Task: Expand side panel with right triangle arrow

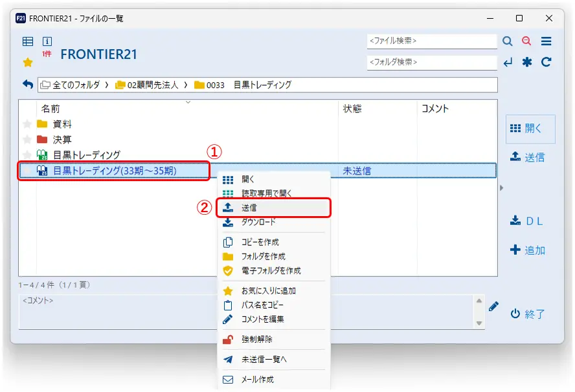Action: pyautogui.click(x=501, y=188)
